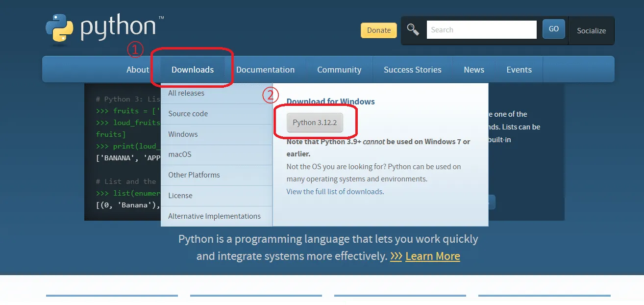
Task: Open the News menu
Action: [474, 70]
